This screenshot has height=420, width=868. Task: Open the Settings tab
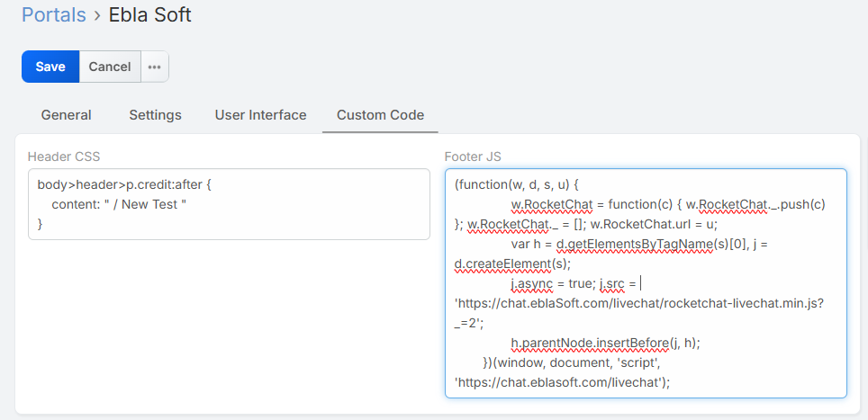[155, 115]
